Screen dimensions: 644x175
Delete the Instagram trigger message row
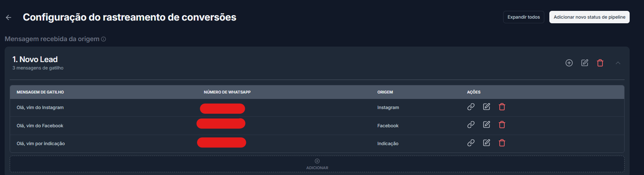[x=502, y=107]
